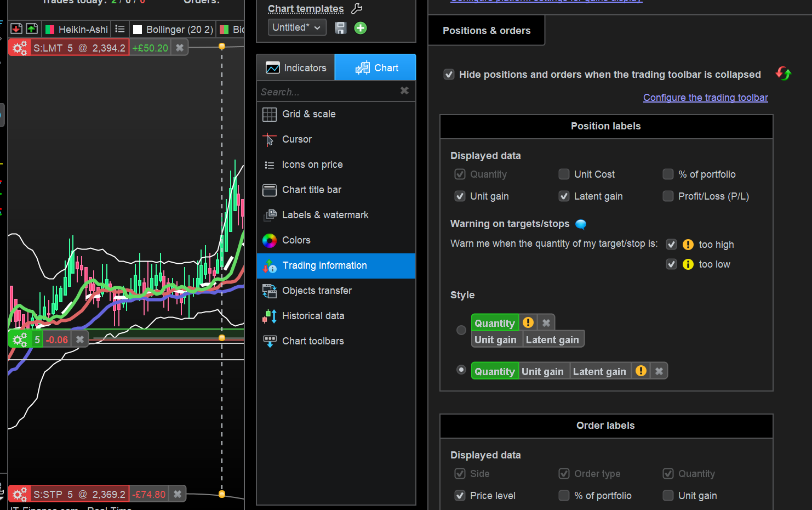
Task: Open Labels & watermark settings
Action: tap(336, 215)
